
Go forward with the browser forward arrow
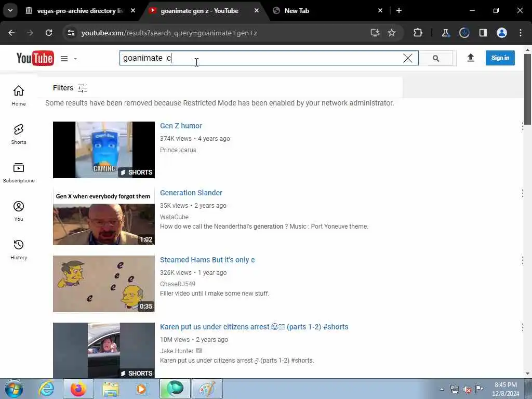pyautogui.click(x=30, y=33)
